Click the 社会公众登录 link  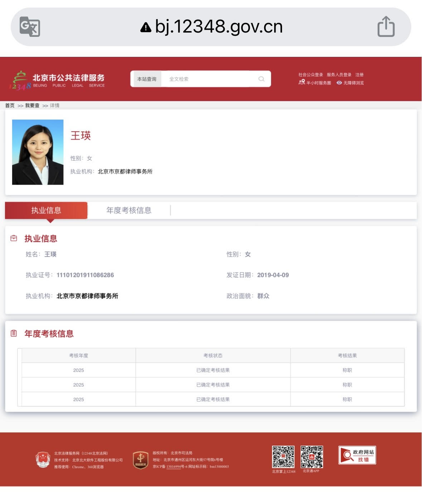point(310,75)
